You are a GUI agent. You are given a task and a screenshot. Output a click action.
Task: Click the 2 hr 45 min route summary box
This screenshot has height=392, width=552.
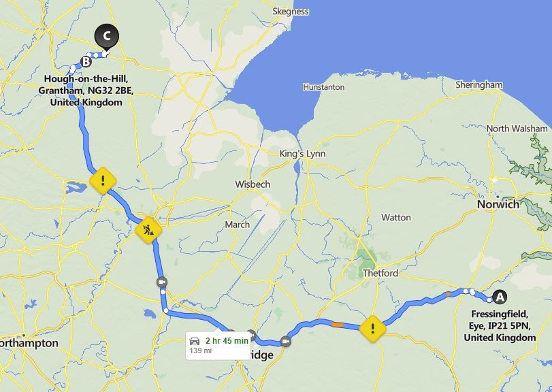(218, 346)
